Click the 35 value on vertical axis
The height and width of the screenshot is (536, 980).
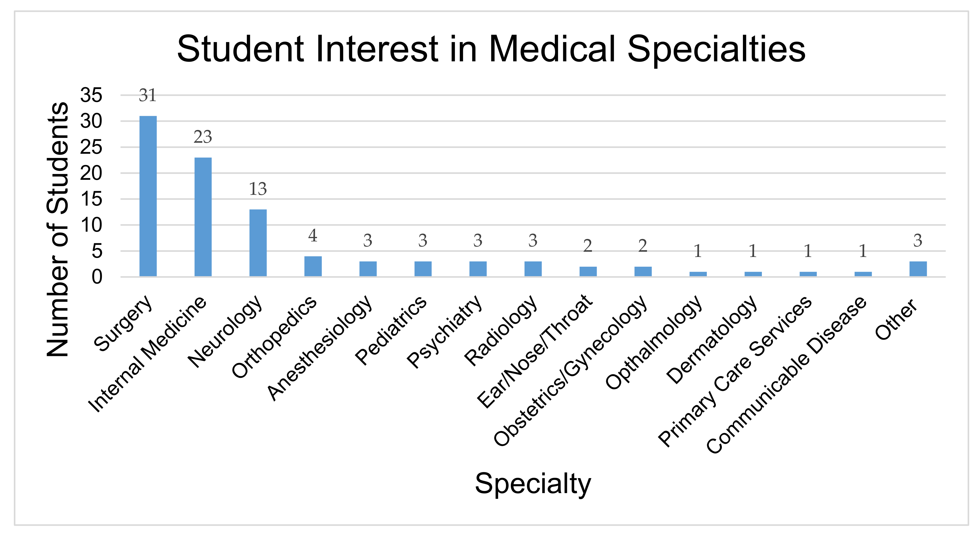click(91, 95)
